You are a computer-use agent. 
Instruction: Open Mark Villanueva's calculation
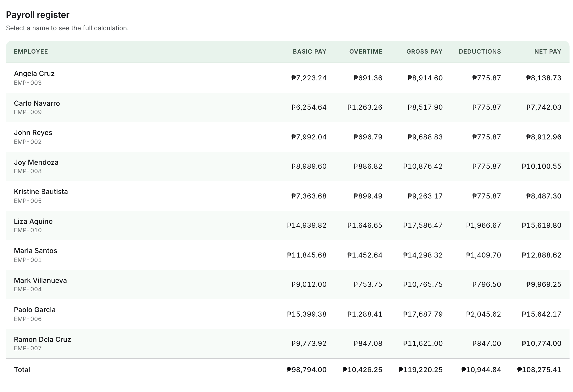coord(40,280)
